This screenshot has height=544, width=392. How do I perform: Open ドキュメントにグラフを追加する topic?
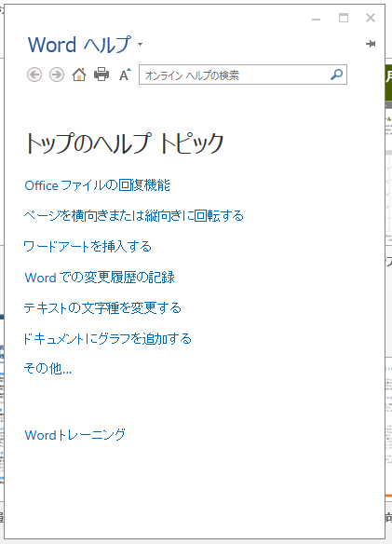coord(107,338)
